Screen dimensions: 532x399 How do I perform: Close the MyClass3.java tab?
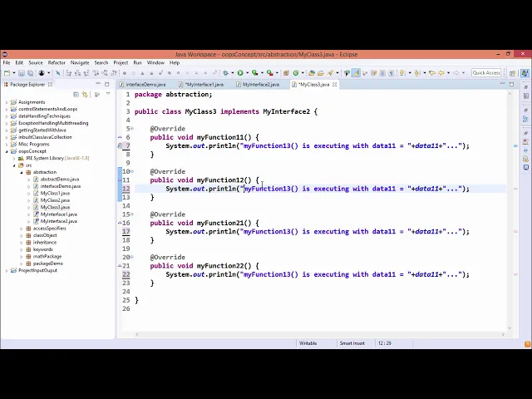coord(334,85)
